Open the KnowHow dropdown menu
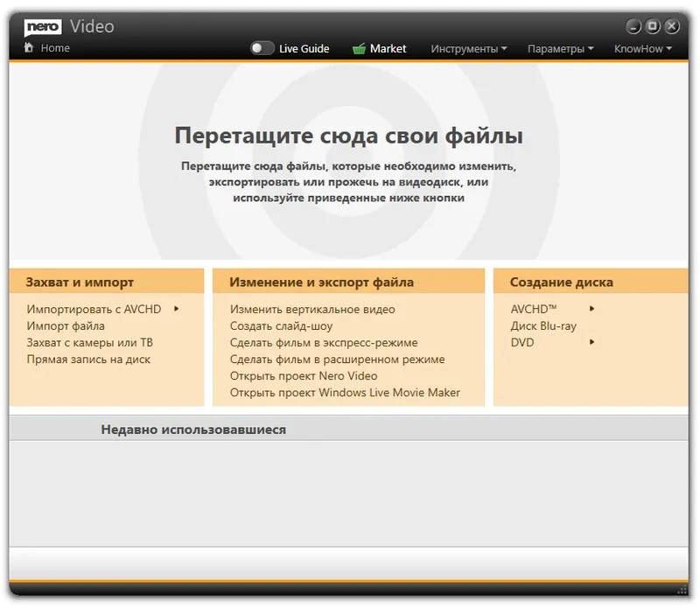700x608 pixels. click(643, 49)
